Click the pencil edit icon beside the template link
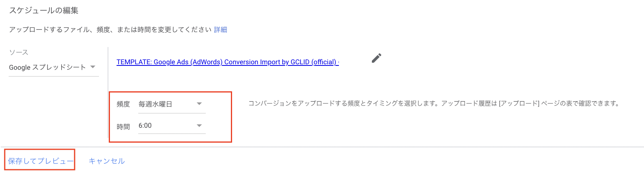644x174 pixels. point(376,58)
